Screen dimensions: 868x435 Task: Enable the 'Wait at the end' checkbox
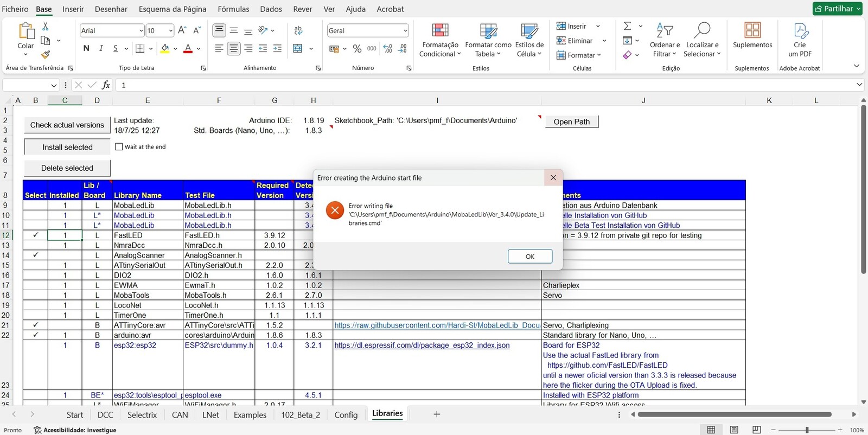[x=119, y=147]
